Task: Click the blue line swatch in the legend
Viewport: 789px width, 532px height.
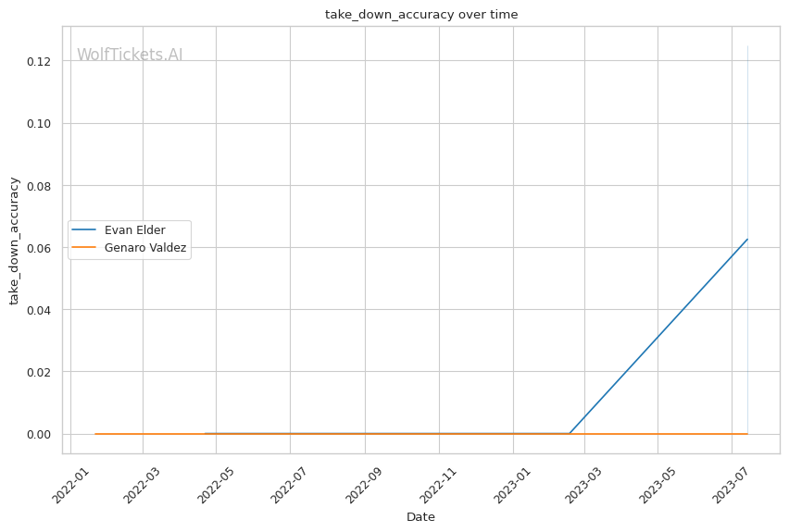Action: click(x=84, y=229)
